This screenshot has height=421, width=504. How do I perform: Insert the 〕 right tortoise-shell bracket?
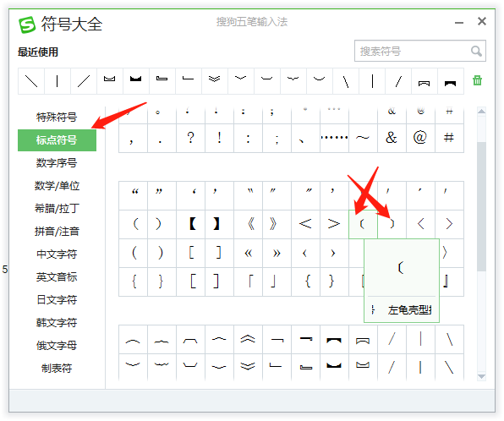[x=392, y=224]
